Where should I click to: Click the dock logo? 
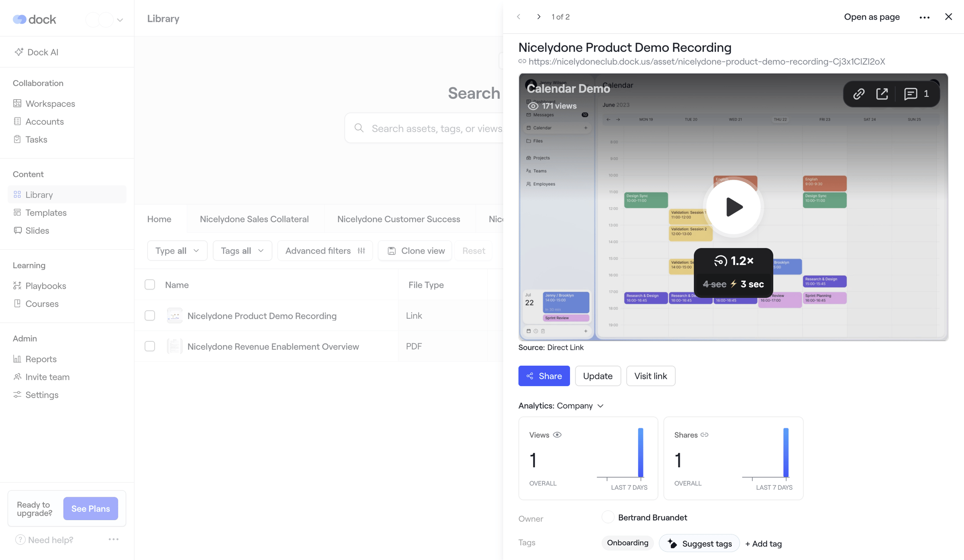coord(35,19)
